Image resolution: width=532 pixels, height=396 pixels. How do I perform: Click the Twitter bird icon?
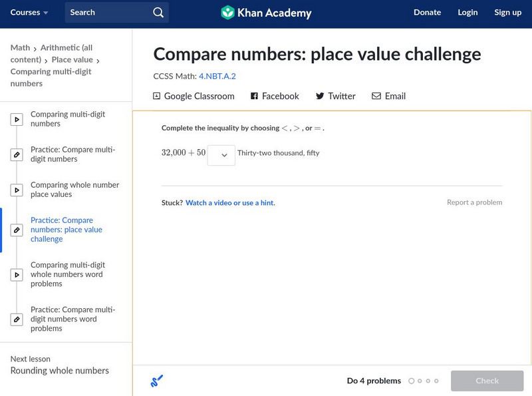320,96
